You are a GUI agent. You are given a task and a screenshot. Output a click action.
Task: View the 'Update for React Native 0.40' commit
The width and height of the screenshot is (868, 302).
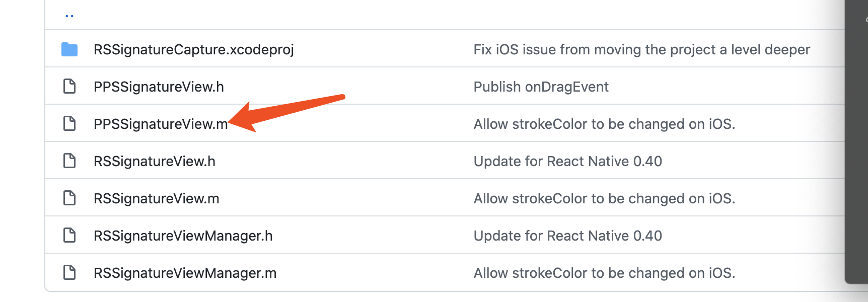click(568, 161)
